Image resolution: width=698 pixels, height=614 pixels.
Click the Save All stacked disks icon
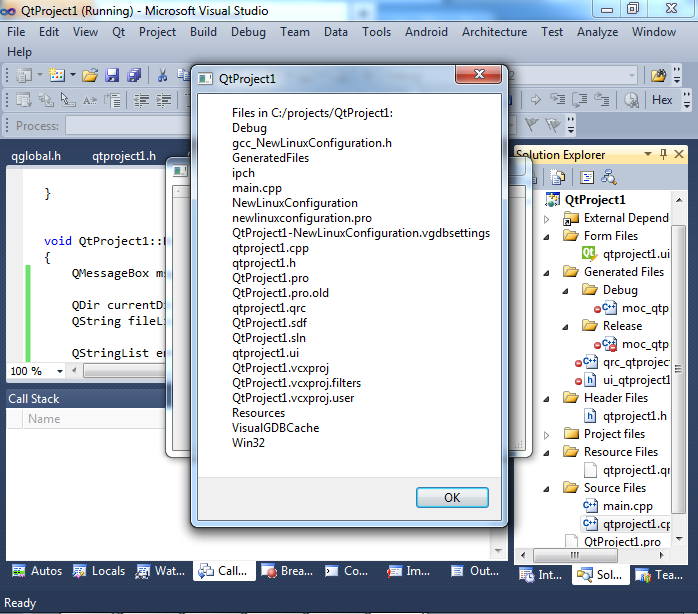click(134, 75)
